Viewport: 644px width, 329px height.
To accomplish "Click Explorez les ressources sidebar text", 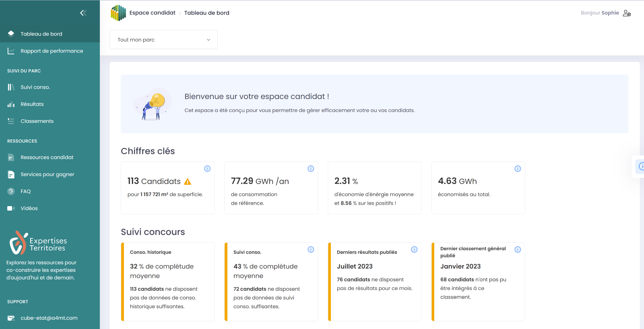I will tap(41, 270).
